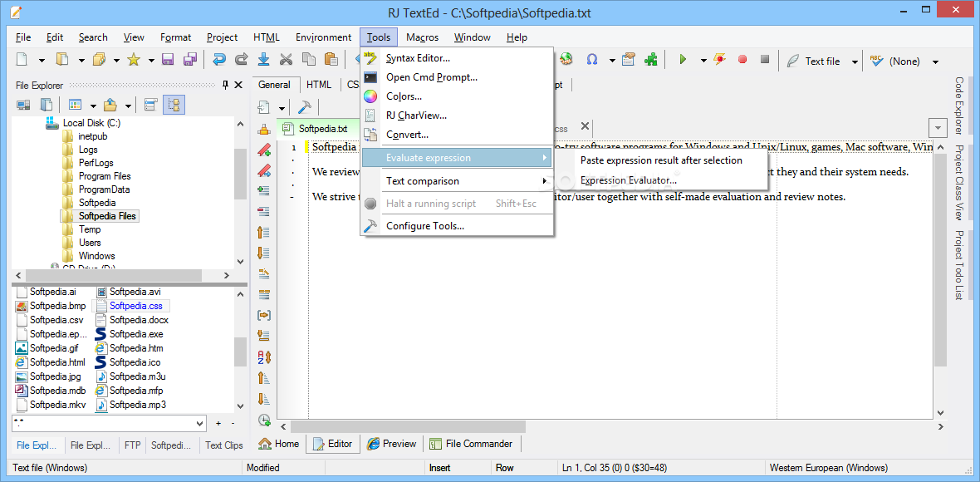Click the computer icon in File Explorer toolbar
The height and width of the screenshot is (482, 980).
(x=24, y=105)
